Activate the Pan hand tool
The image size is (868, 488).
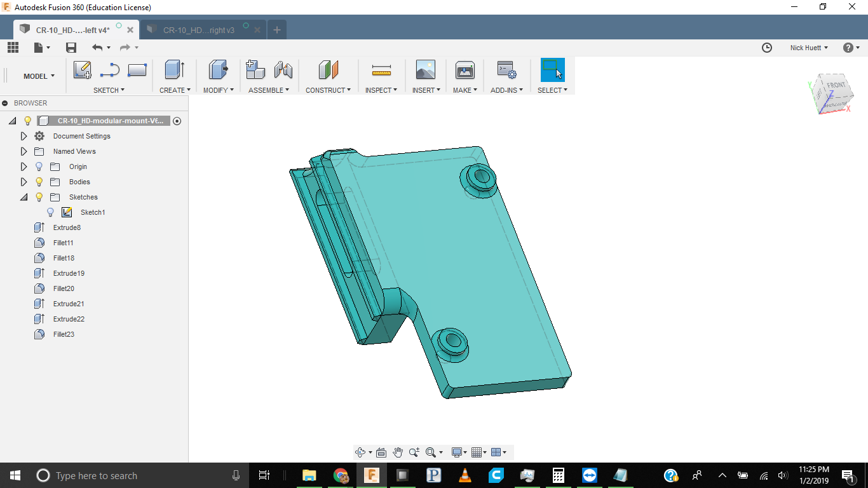398,452
